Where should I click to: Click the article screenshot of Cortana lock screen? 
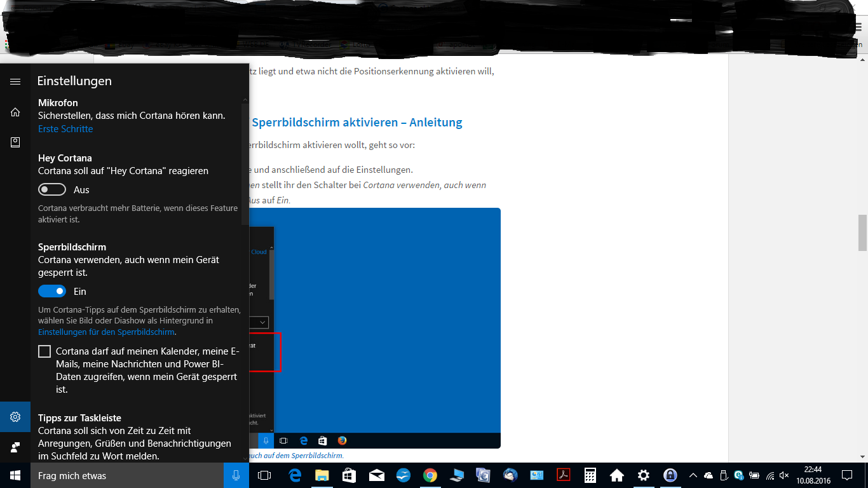(374, 328)
